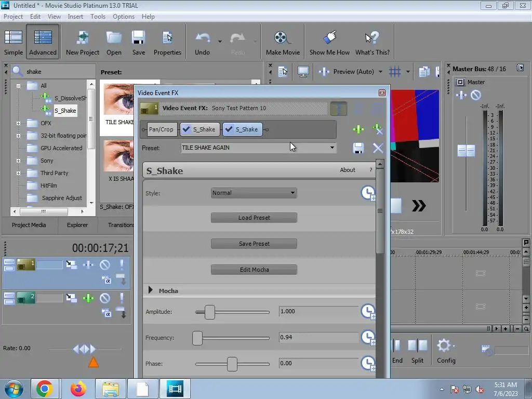532x399 pixels.
Task: Open Config gear in timeline toolbar
Action: pos(444,345)
